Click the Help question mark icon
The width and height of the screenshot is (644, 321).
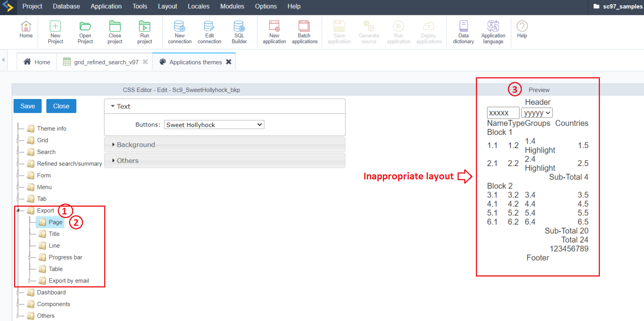tap(522, 30)
